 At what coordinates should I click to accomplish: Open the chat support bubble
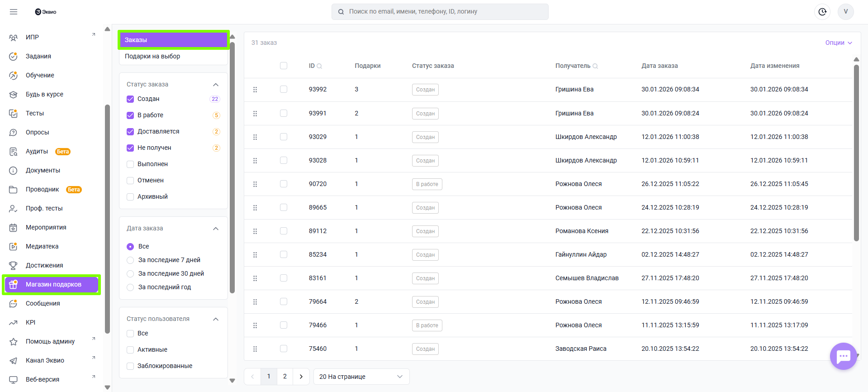[x=843, y=356]
